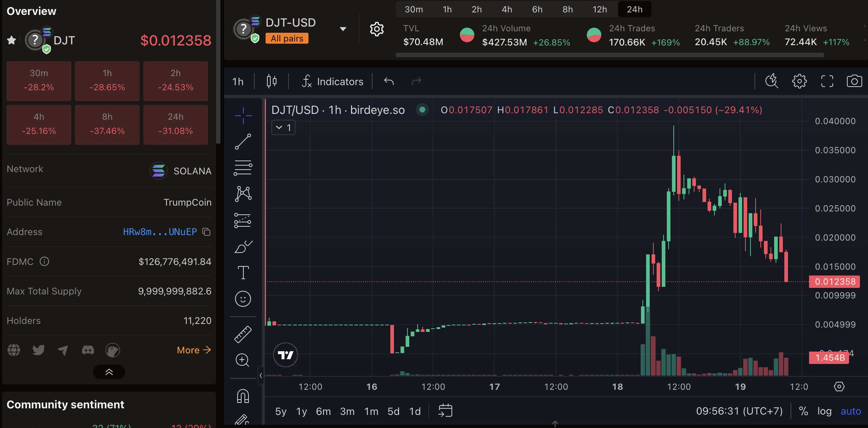Toggle percent scale mode
868x428 pixels.
[x=803, y=411]
